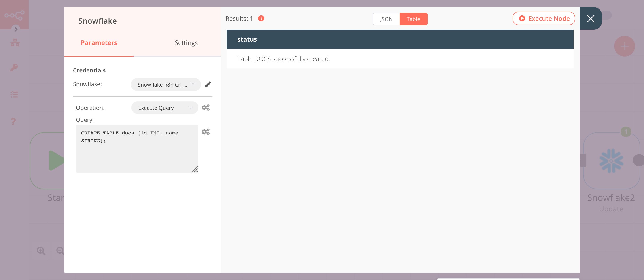
Task: Click the close X button on the modal
Action: coord(591,19)
